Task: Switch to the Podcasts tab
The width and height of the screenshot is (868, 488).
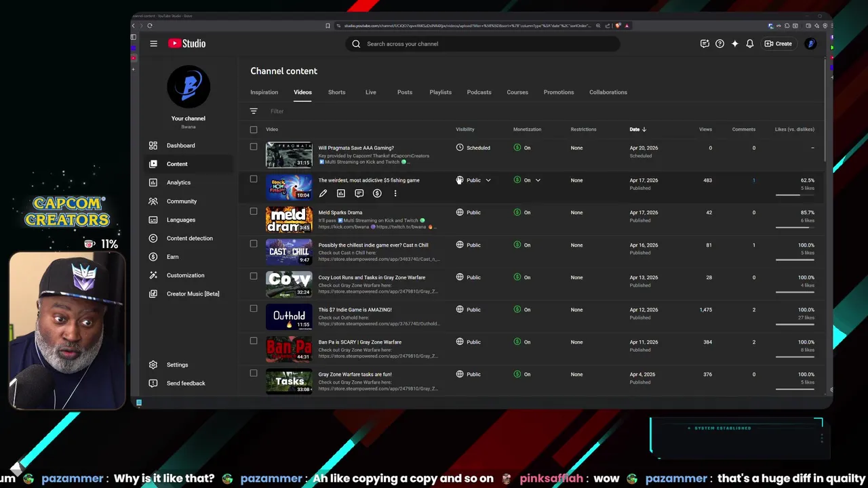Action: point(479,92)
